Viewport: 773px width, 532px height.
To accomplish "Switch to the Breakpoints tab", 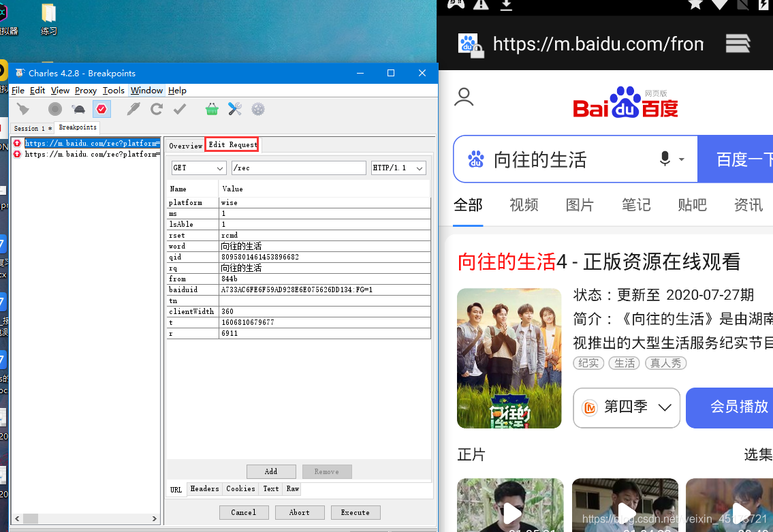I will 78,127.
